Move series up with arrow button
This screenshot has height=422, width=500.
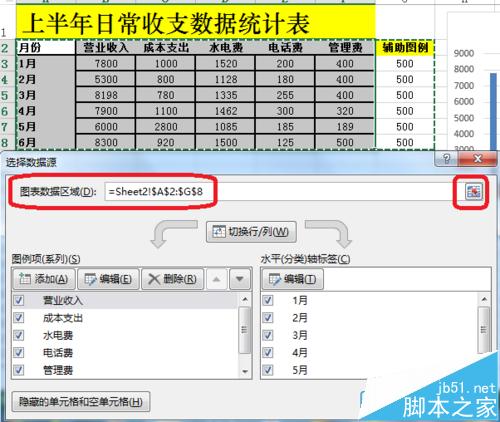point(216,279)
